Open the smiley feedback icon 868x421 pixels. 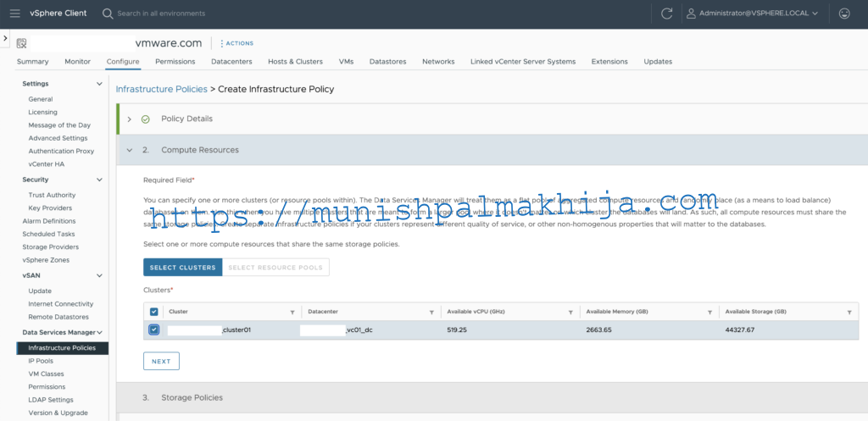[844, 14]
